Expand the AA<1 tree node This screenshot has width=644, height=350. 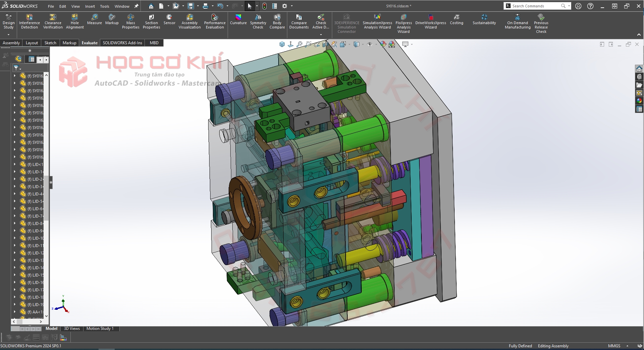(14, 312)
